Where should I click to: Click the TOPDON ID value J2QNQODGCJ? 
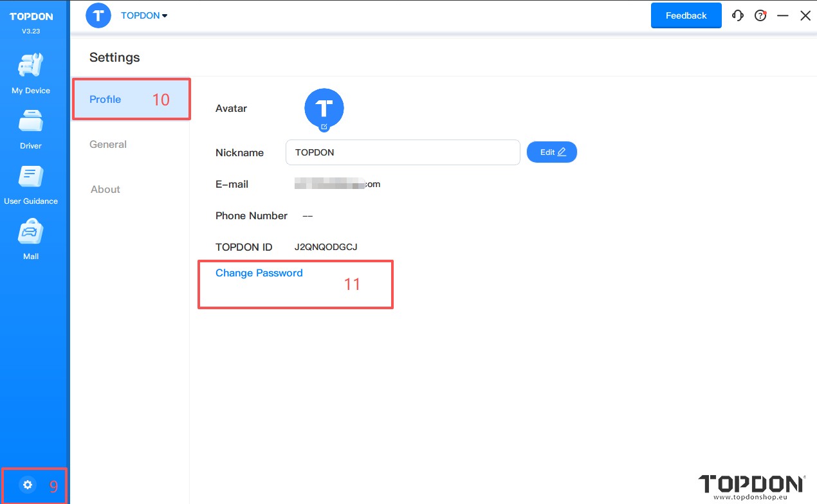[326, 247]
